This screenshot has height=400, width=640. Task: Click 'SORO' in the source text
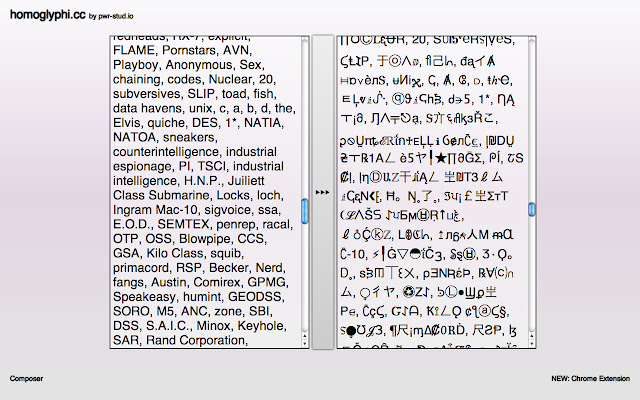tap(131, 311)
